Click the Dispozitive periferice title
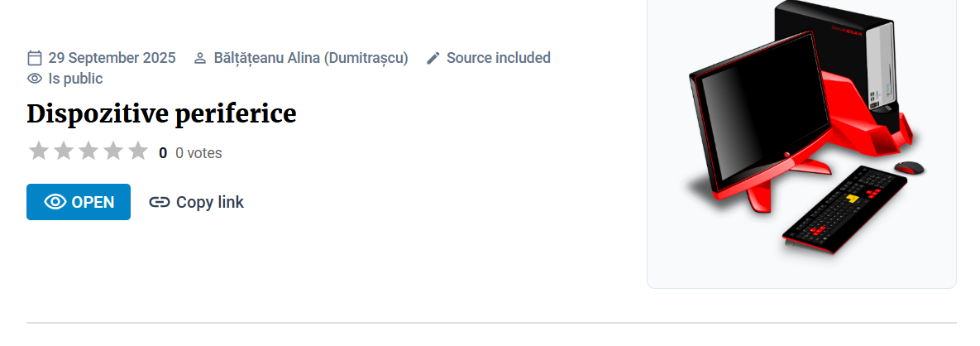Screen dimensions: 980x346 click(x=161, y=113)
